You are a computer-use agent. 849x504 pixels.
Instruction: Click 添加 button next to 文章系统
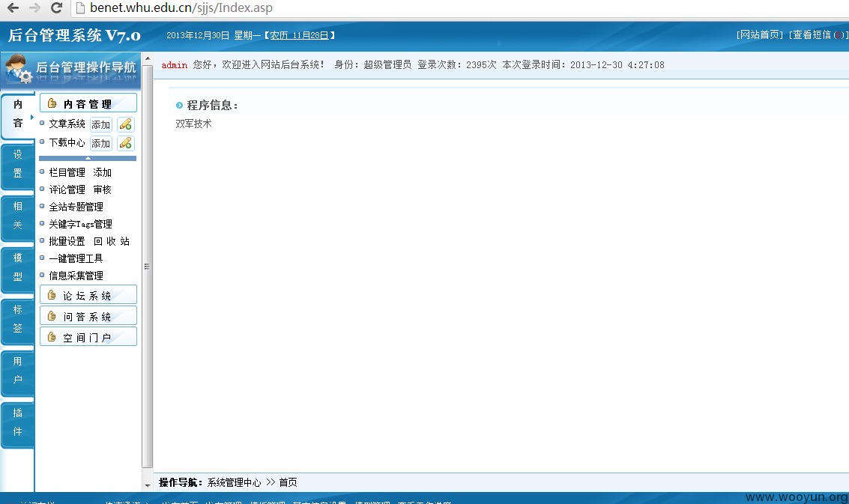click(x=100, y=124)
